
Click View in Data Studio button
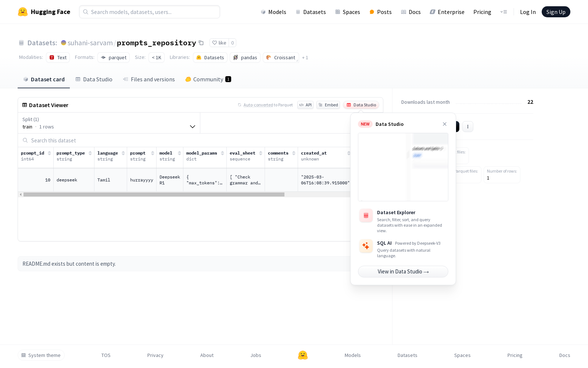(403, 272)
